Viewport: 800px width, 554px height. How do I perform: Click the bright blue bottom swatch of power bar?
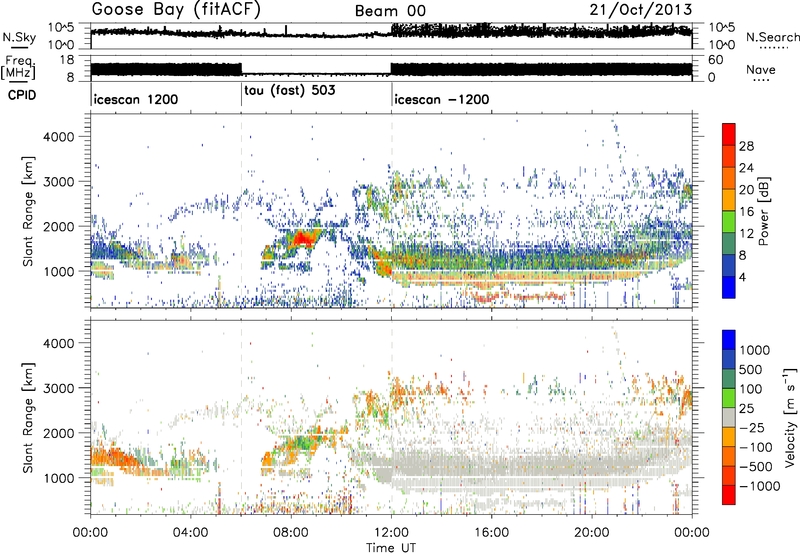(x=729, y=287)
